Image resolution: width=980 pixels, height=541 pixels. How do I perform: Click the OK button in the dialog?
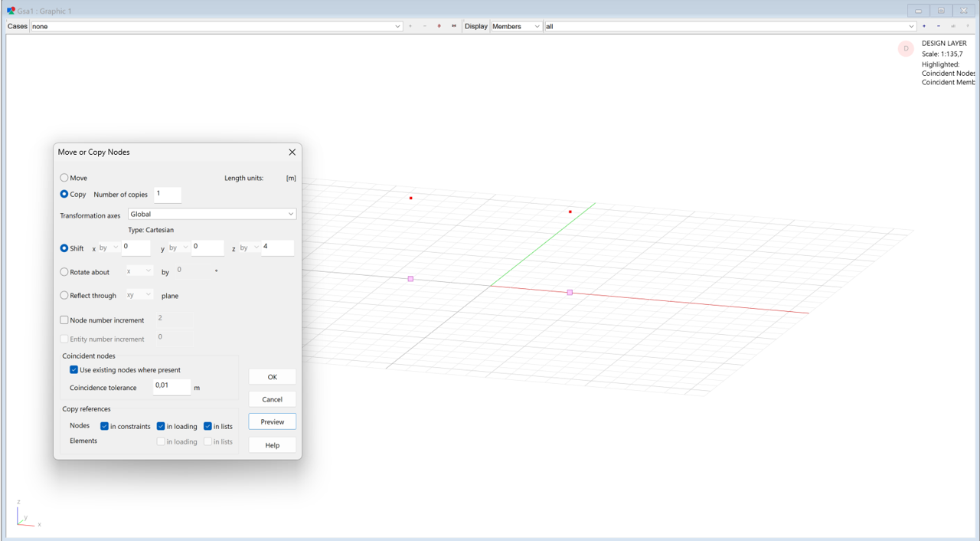pos(272,377)
